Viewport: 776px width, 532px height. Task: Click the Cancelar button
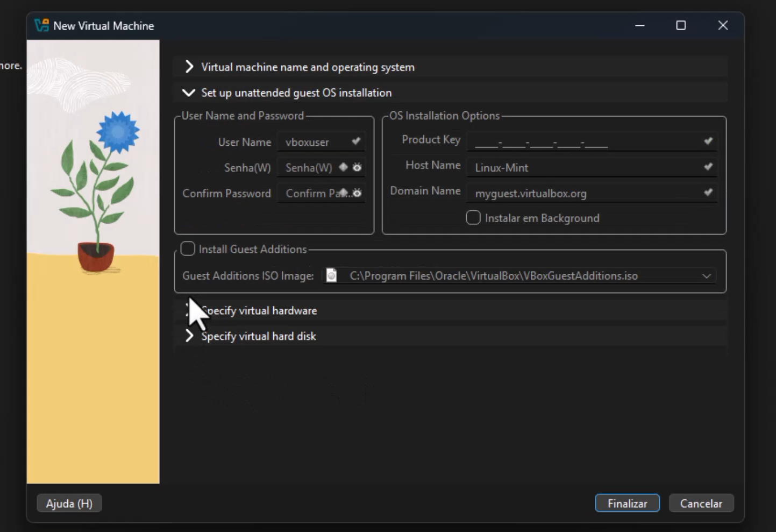click(x=701, y=503)
